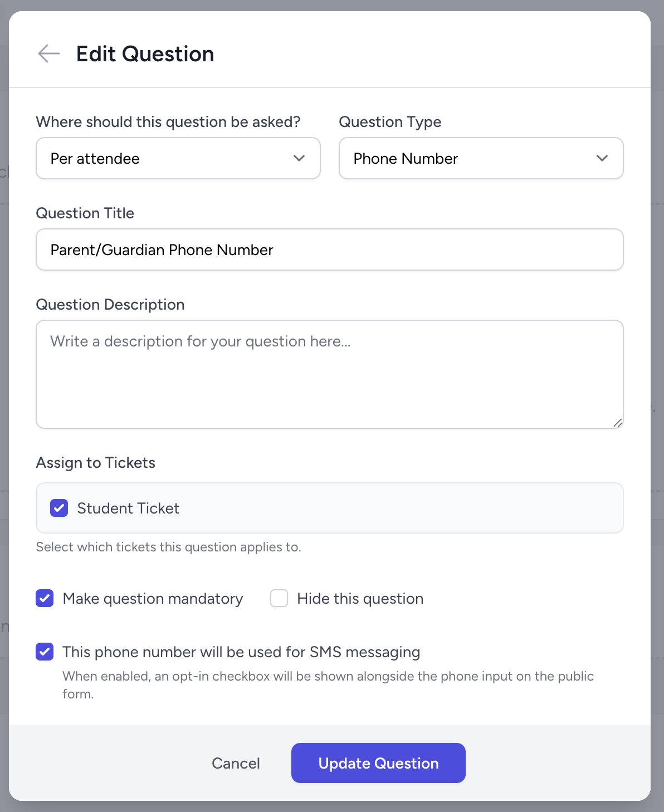Expand the Per attendee selector via its chevron
The width and height of the screenshot is (664, 812).
(299, 158)
